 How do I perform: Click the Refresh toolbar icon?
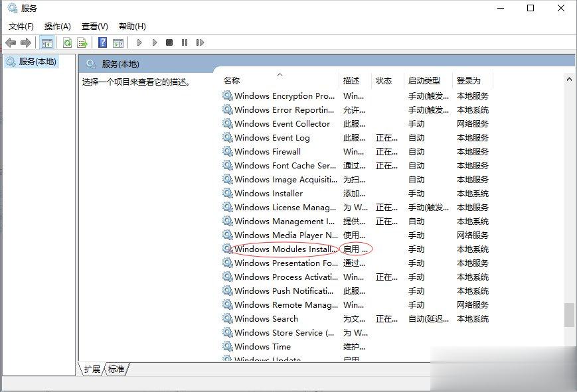(67, 42)
